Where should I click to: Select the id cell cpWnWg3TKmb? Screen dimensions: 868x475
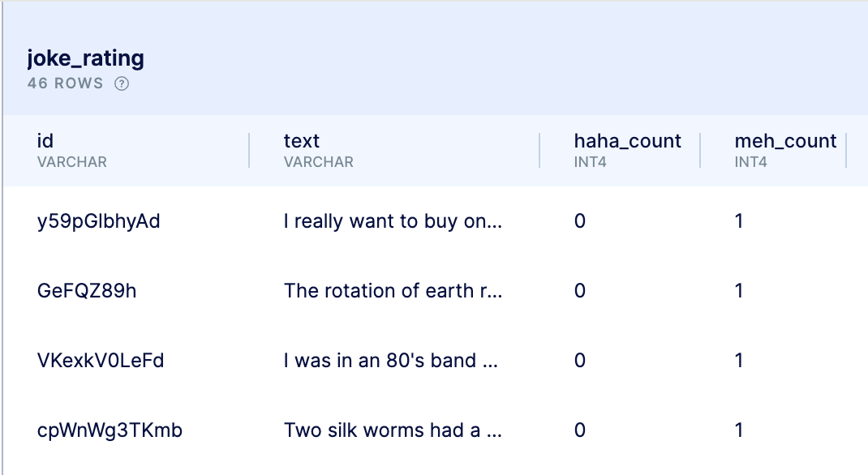click(110, 430)
